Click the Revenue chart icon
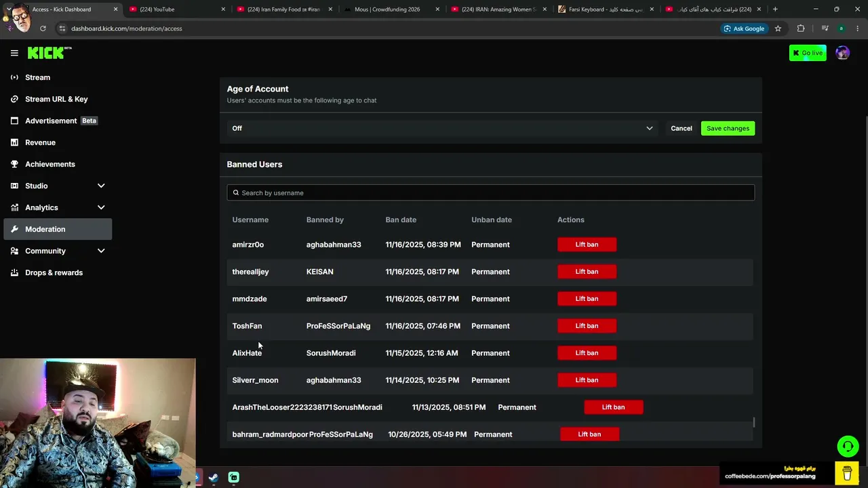Screen dimensions: 868x488 pyautogui.click(x=14, y=142)
